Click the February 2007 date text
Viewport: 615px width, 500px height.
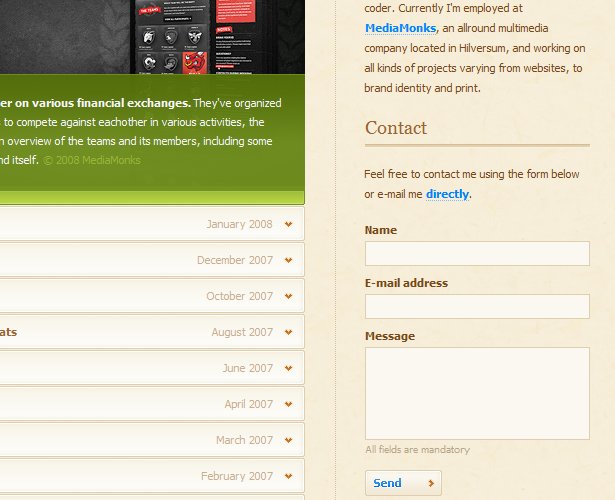237,476
